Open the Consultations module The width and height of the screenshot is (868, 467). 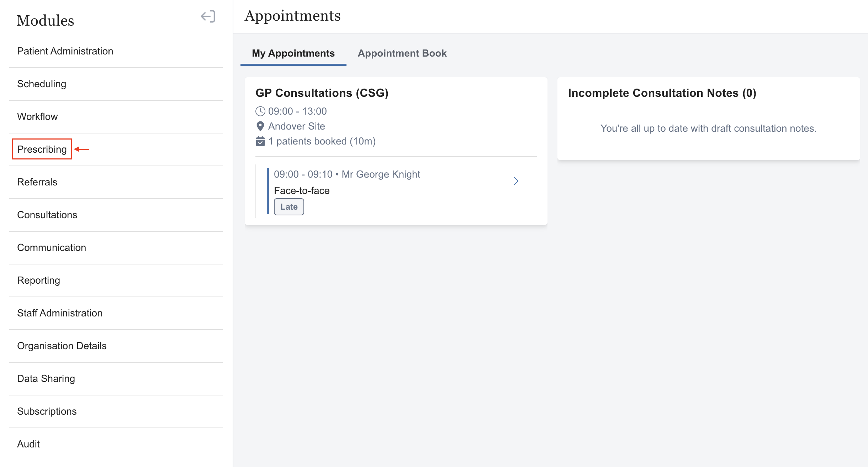click(x=47, y=215)
